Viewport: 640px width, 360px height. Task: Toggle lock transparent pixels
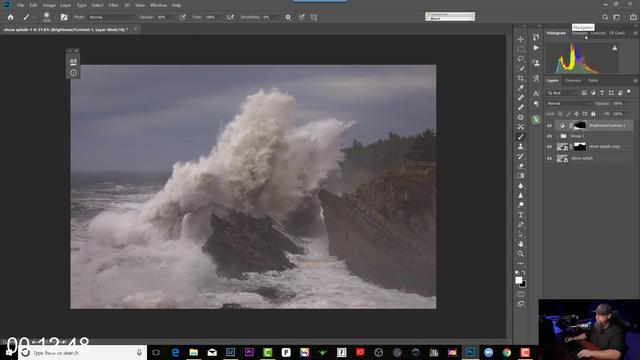pos(560,114)
